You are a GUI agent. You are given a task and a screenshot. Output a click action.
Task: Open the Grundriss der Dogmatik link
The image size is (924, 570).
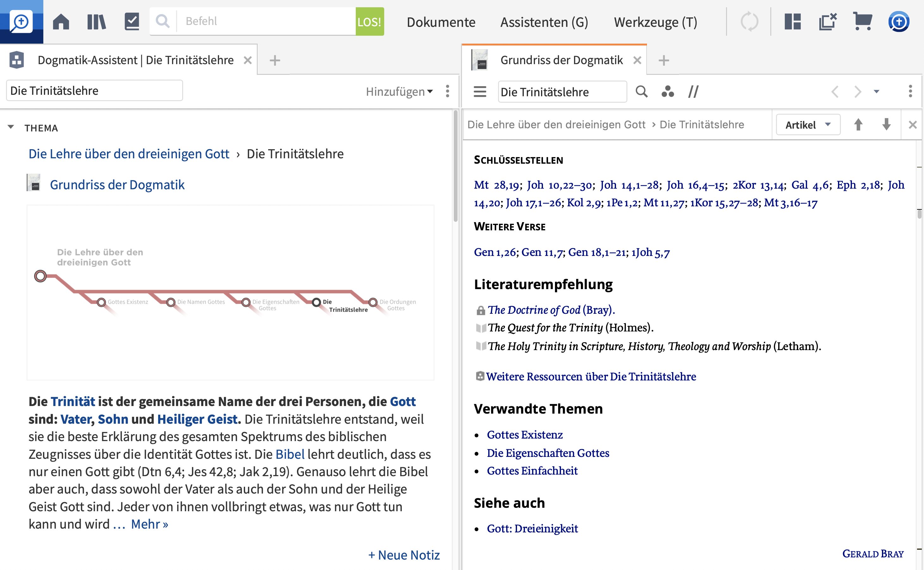(117, 185)
